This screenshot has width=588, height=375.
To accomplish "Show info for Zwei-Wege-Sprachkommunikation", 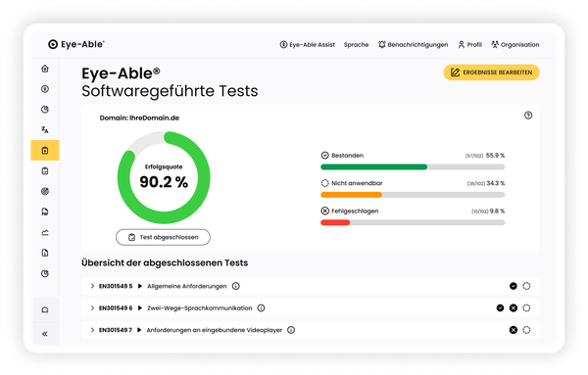I will click(x=261, y=308).
